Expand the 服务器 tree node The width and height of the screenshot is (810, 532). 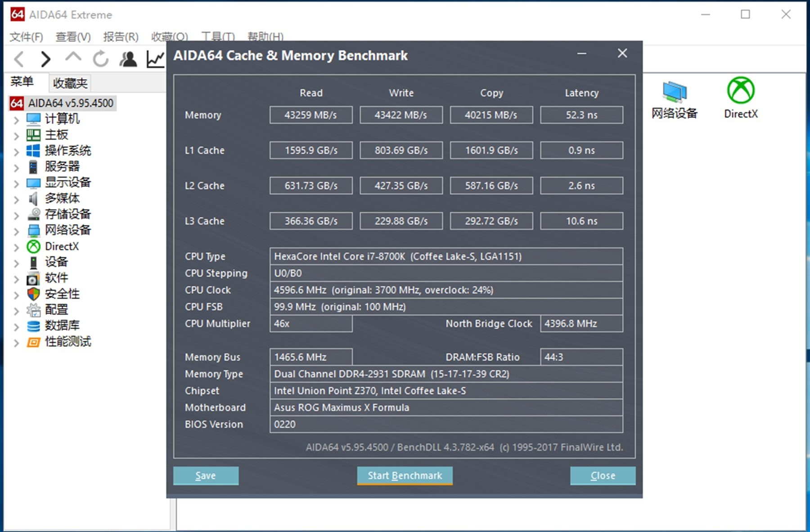pos(16,168)
